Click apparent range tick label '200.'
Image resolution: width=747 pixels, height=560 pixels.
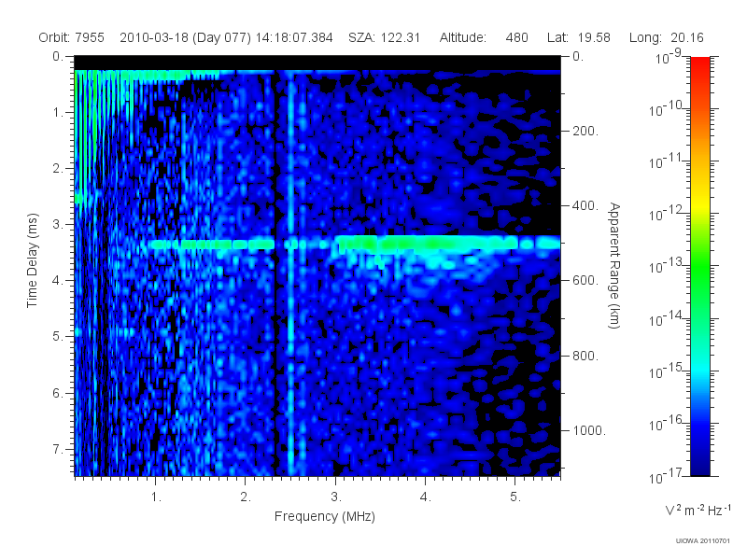[585, 131]
